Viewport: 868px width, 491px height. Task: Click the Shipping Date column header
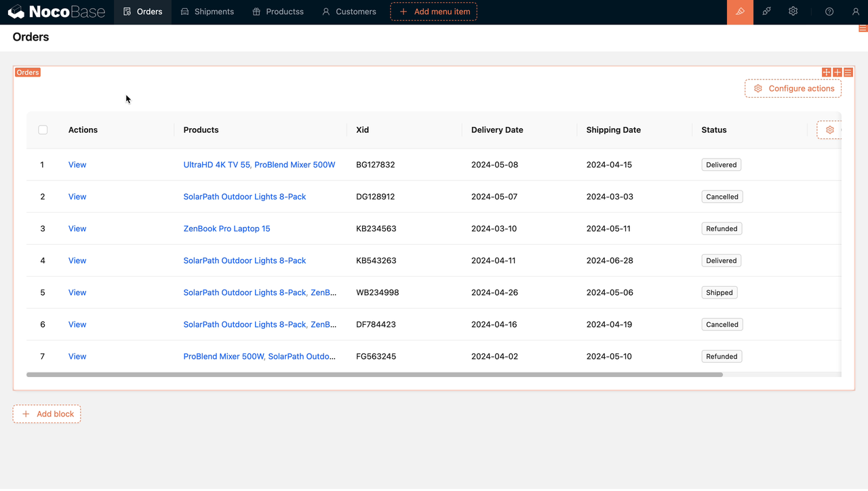(x=614, y=130)
